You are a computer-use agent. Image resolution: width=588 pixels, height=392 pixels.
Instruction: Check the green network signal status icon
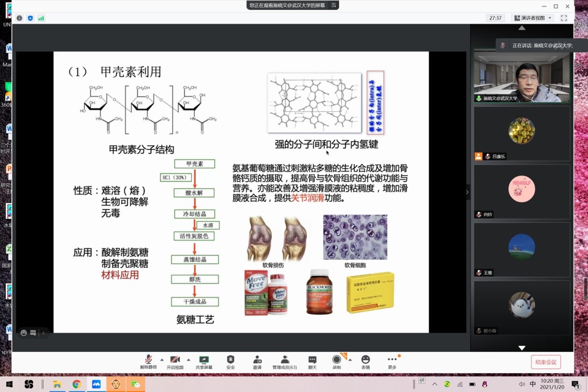(41, 18)
